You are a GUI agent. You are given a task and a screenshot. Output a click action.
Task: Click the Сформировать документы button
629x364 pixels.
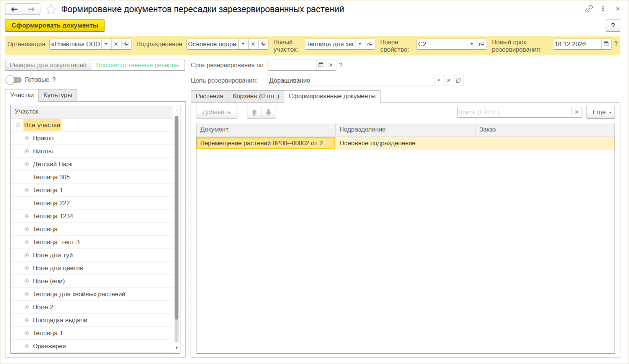click(55, 25)
